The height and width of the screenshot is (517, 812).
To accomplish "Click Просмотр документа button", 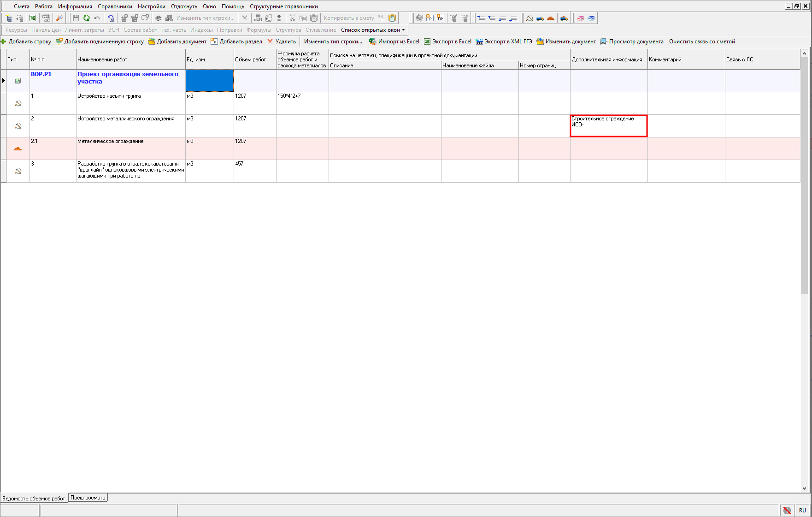I will pyautogui.click(x=632, y=42).
